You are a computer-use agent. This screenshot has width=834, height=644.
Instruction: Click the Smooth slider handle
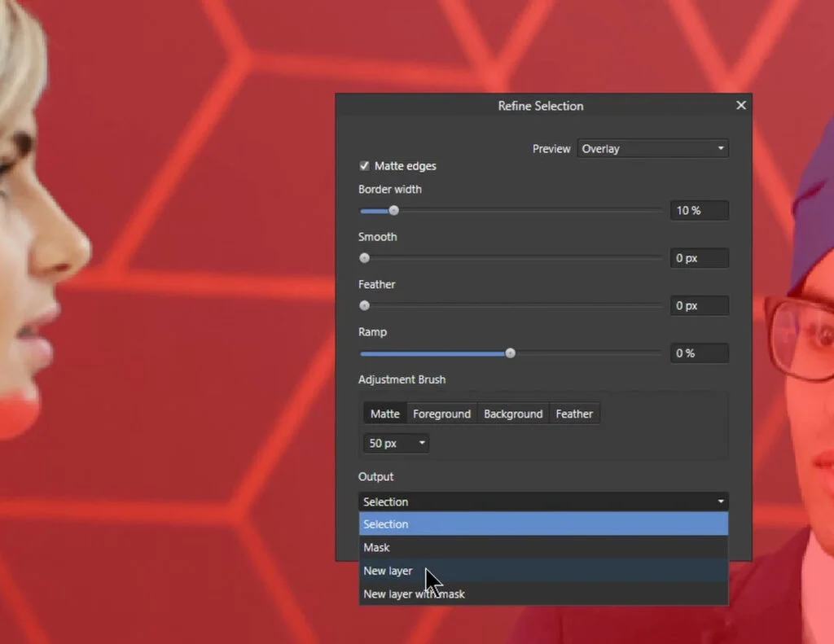click(364, 258)
